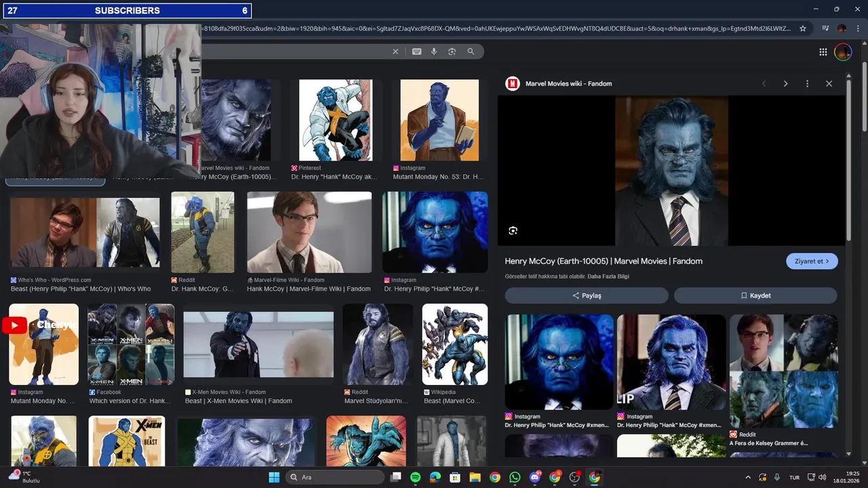
Task: Click the tray microphone icon
Action: click(x=777, y=477)
